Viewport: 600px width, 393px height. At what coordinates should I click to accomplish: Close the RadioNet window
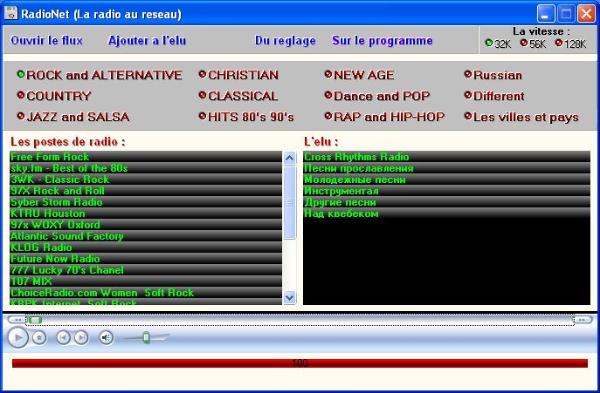pos(586,14)
